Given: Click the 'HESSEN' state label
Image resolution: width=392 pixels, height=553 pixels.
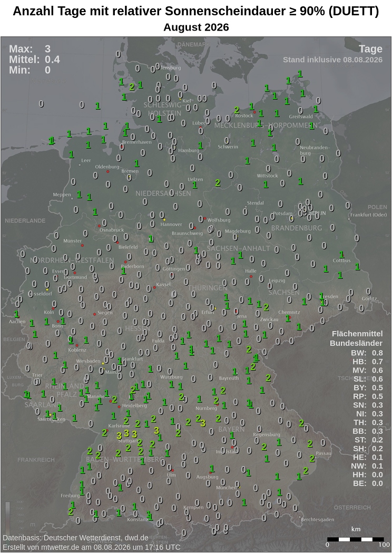Looking at the screenshot, I should point(137,328).
